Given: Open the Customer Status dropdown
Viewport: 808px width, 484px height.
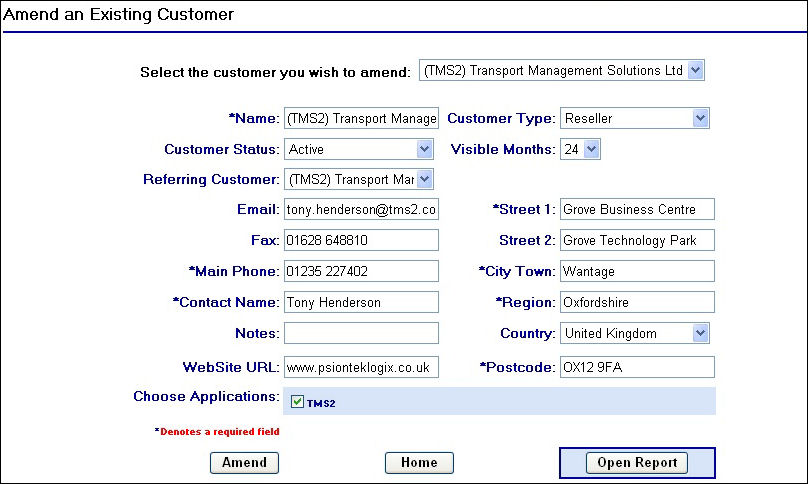Looking at the screenshot, I should (359, 149).
